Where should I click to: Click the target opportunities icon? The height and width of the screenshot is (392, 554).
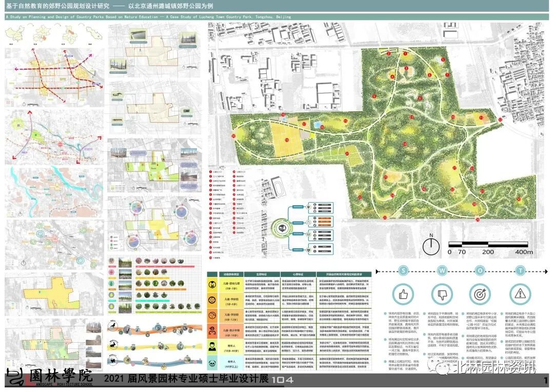coord(480,294)
